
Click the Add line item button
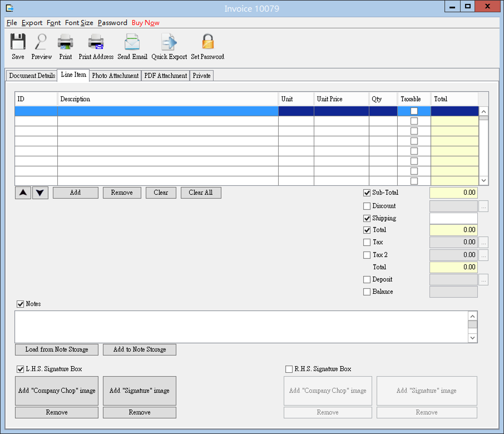[x=76, y=193]
